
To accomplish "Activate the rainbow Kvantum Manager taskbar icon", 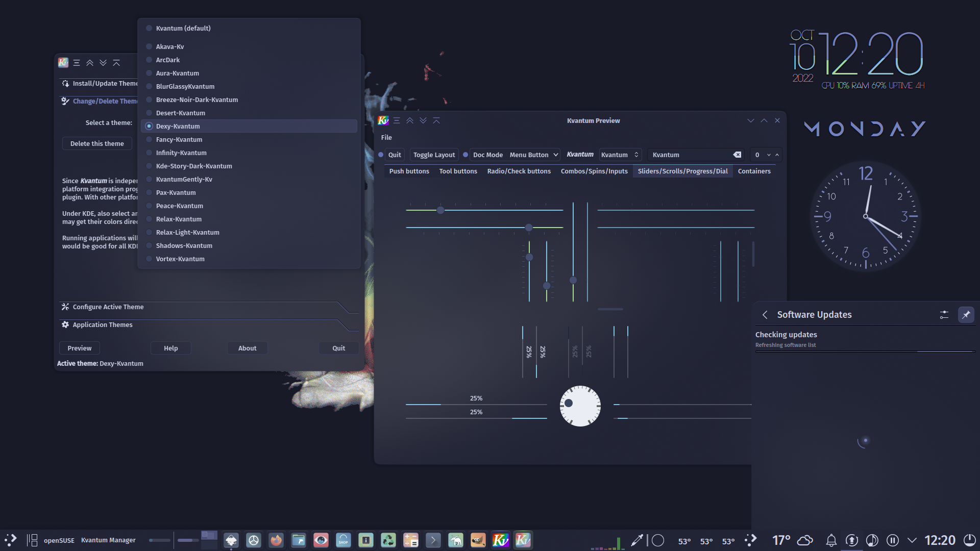I will click(x=501, y=540).
